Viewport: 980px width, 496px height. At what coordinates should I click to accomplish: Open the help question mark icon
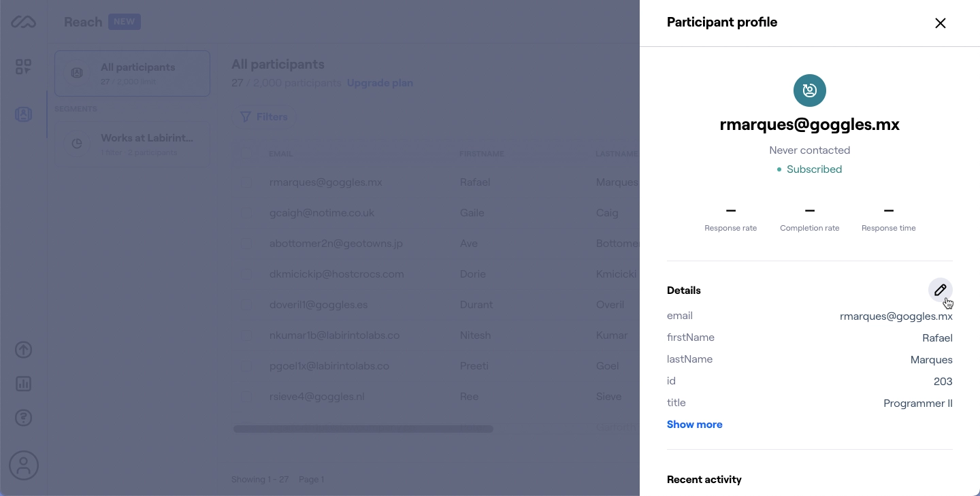pos(23,418)
